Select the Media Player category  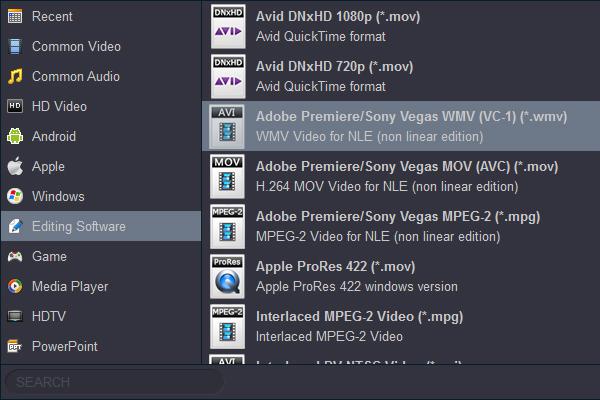101,286
